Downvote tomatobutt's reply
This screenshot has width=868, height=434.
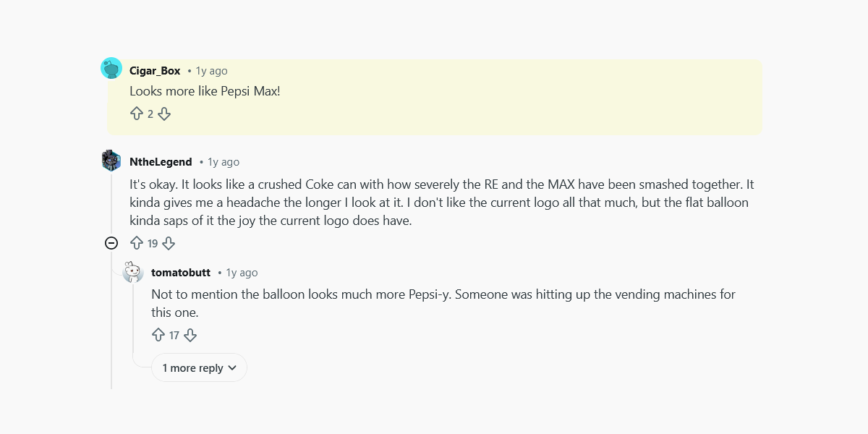pyautogui.click(x=190, y=335)
